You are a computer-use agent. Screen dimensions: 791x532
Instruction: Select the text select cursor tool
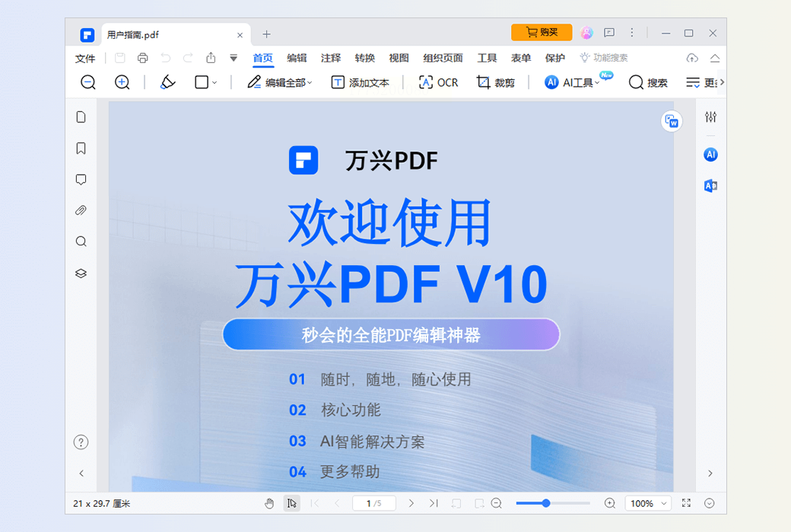tap(291, 503)
